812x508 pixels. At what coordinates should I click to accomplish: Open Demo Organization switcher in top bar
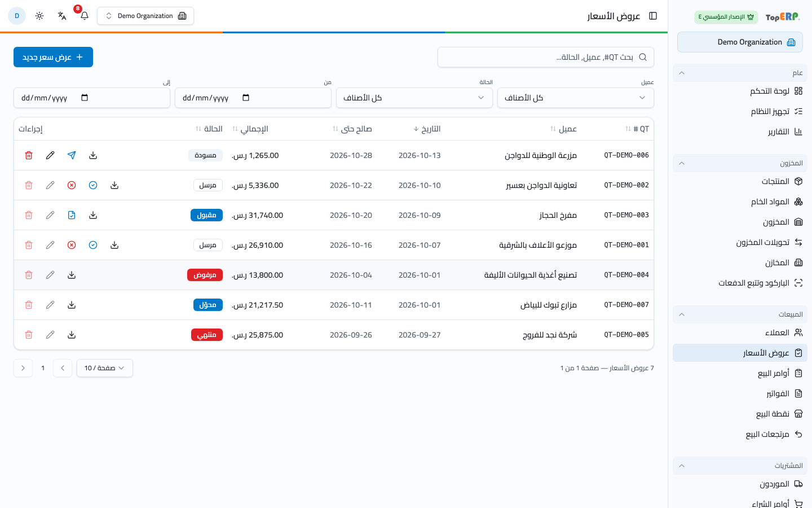pos(145,16)
